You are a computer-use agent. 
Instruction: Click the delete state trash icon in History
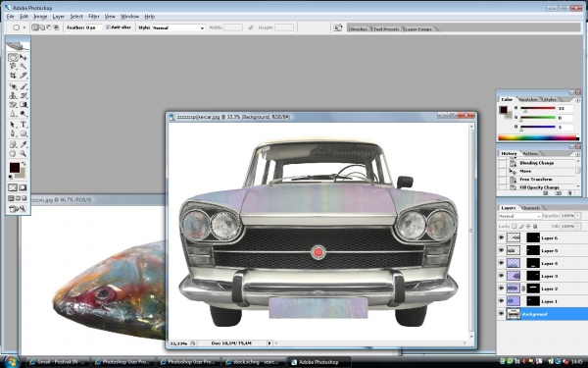(570, 193)
